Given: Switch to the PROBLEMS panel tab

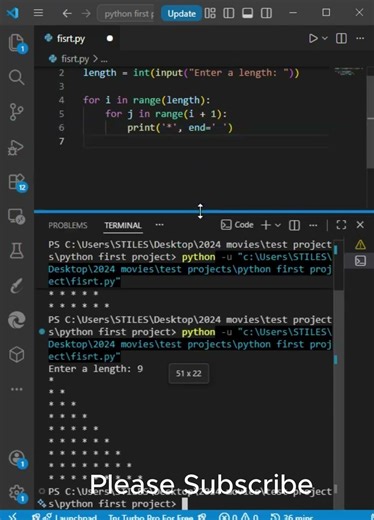Looking at the screenshot, I should pyautogui.click(x=68, y=226).
